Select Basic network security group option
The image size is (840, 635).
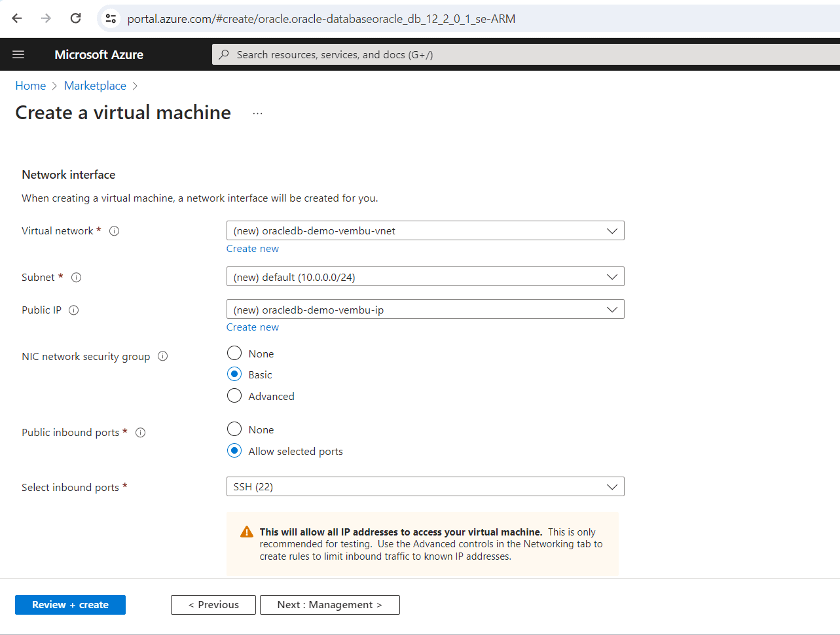[234, 374]
